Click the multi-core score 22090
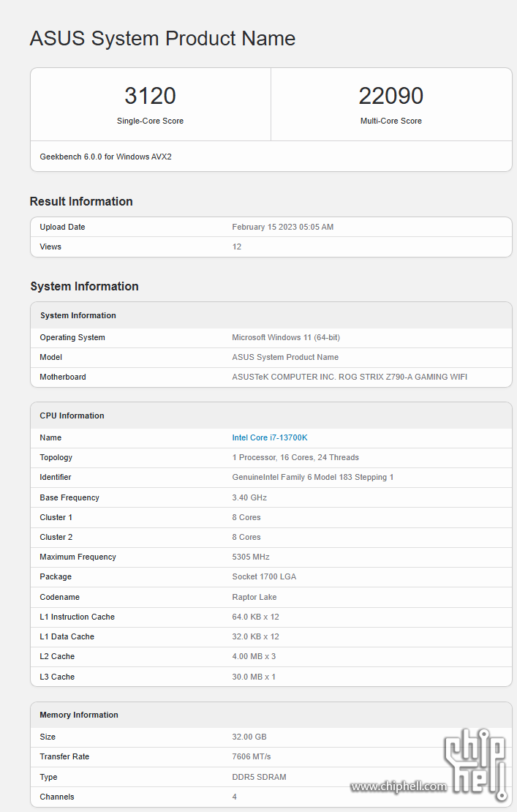Viewport: 517px width, 812px height. tap(390, 96)
